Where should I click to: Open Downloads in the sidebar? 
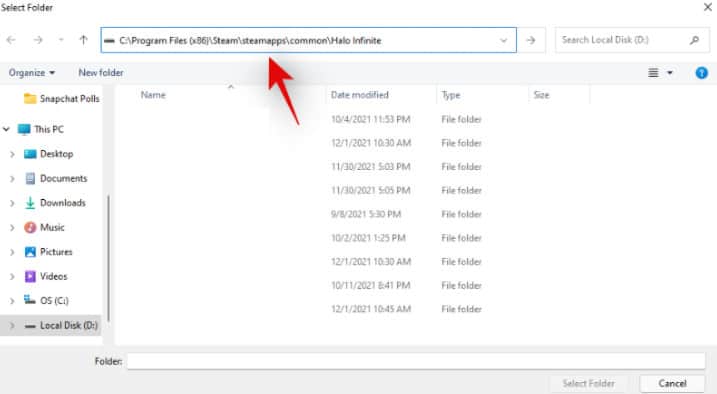point(55,203)
